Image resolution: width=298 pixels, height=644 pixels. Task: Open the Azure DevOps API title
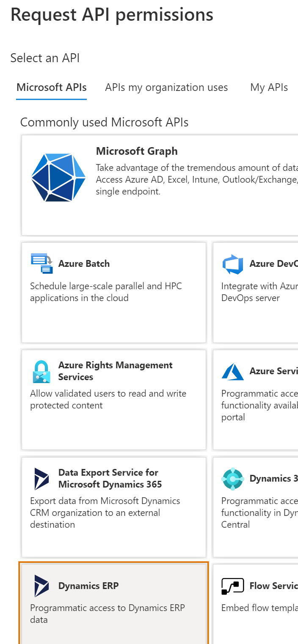pyautogui.click(x=273, y=263)
